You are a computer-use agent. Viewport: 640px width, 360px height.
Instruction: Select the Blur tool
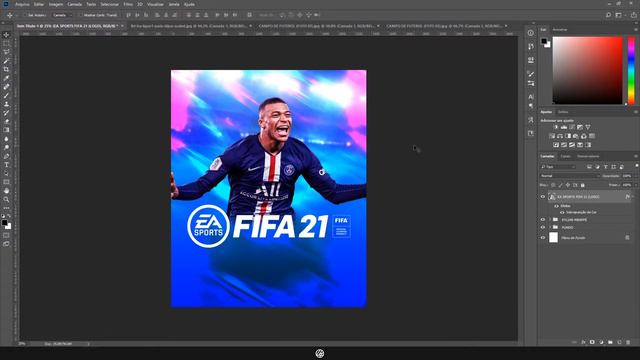pyautogui.click(x=6, y=139)
